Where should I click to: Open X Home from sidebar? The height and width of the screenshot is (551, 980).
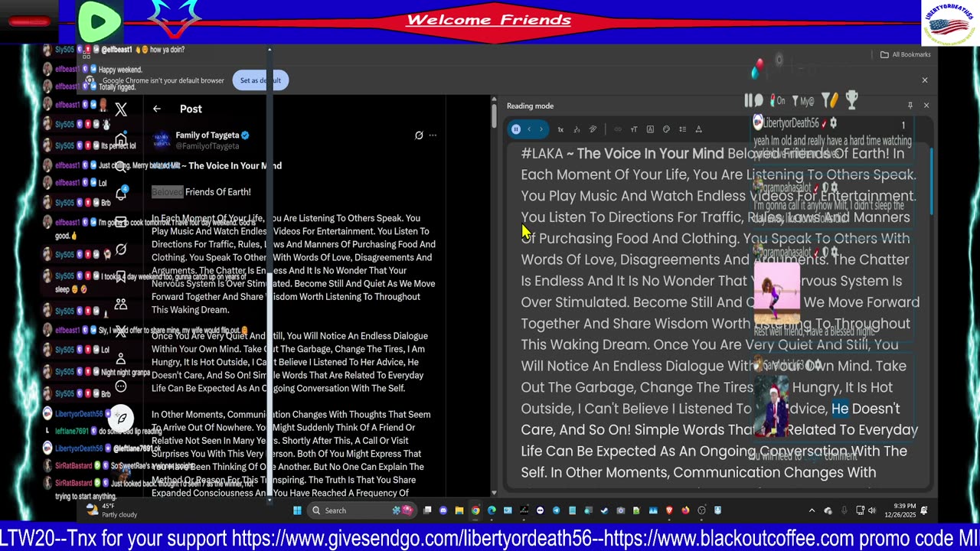121,139
